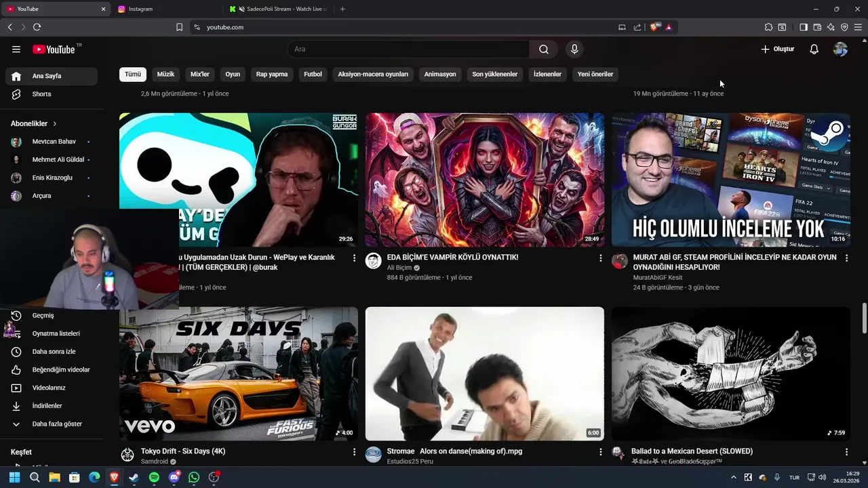The width and height of the screenshot is (868, 488).
Task: Reload the page
Action: 37,27
